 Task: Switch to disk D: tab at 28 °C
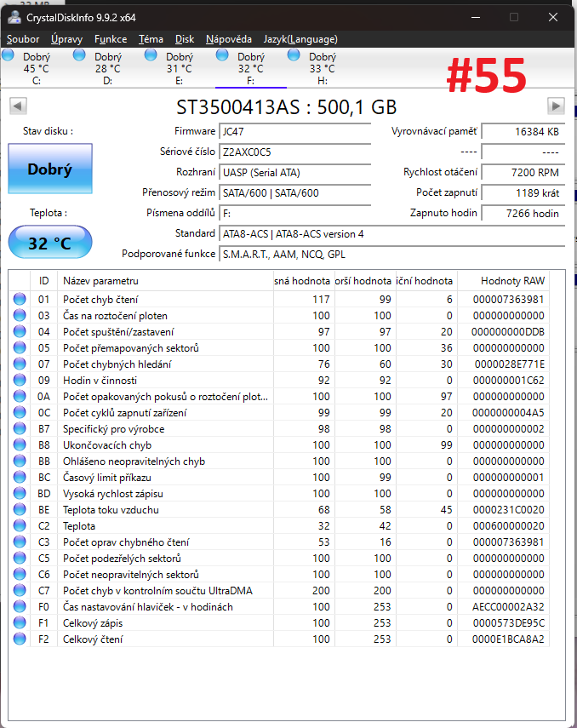(107, 68)
